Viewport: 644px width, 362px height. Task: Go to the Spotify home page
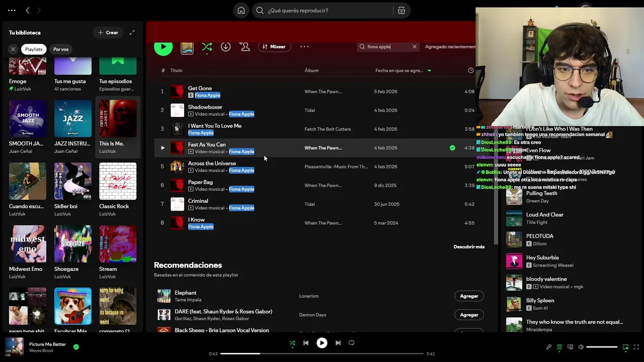coord(241,11)
